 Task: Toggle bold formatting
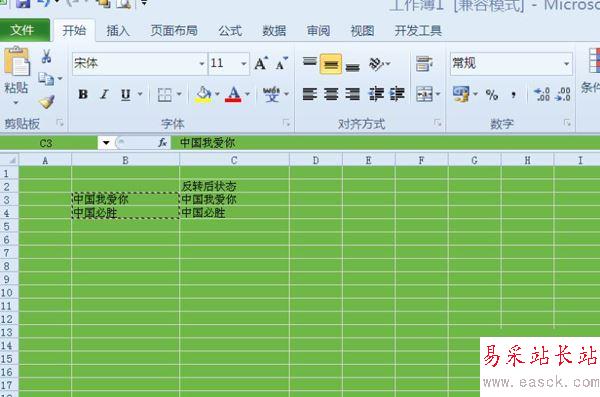coord(83,94)
